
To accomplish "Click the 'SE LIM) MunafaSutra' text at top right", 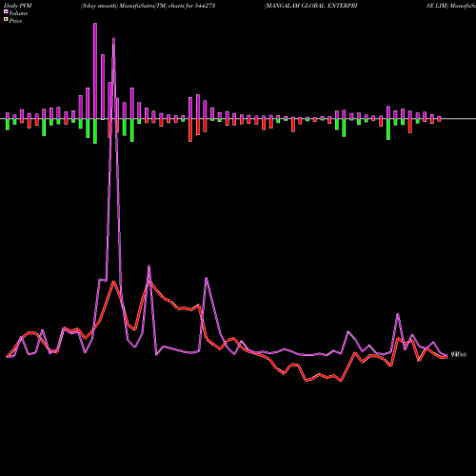I will (x=451, y=6).
